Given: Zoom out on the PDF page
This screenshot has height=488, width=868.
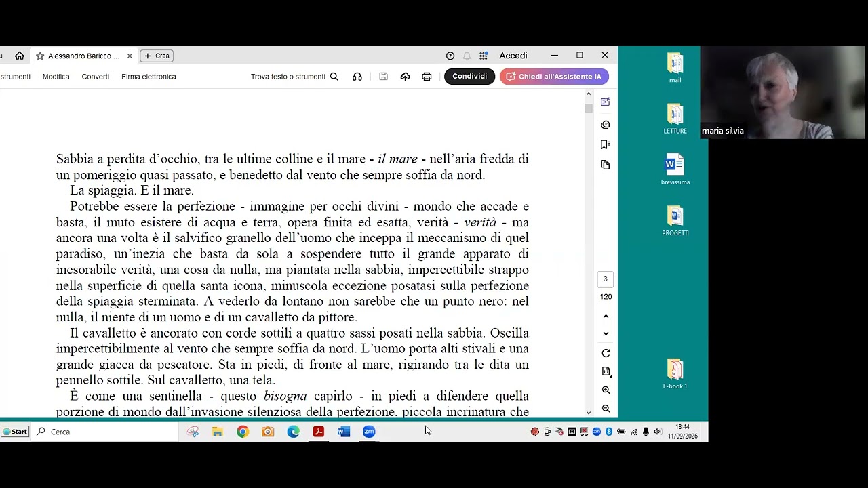Looking at the screenshot, I should [606, 409].
